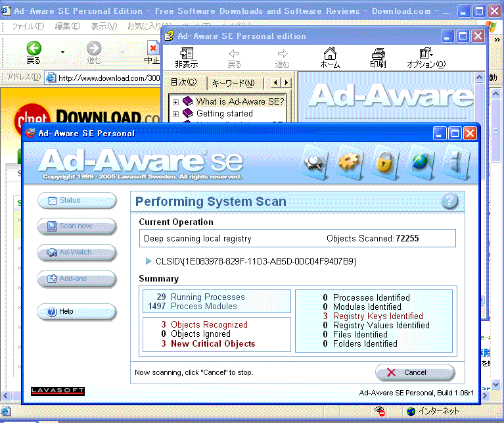Click the 戻る back arrow in help window
The height and width of the screenshot is (423, 504).
[x=235, y=59]
